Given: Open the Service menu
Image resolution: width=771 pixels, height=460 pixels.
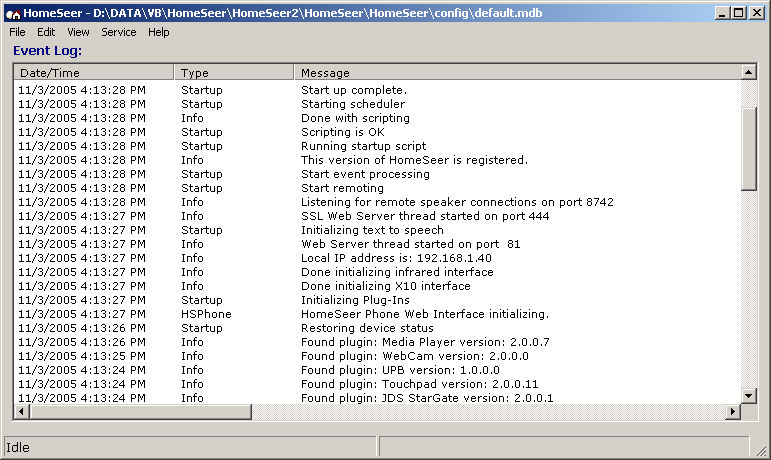Looking at the screenshot, I should pos(119,32).
